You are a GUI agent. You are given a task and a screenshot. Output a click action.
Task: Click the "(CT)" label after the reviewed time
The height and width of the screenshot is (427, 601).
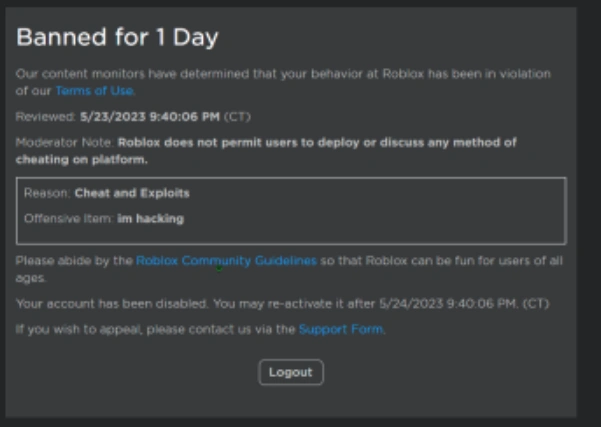point(236,117)
